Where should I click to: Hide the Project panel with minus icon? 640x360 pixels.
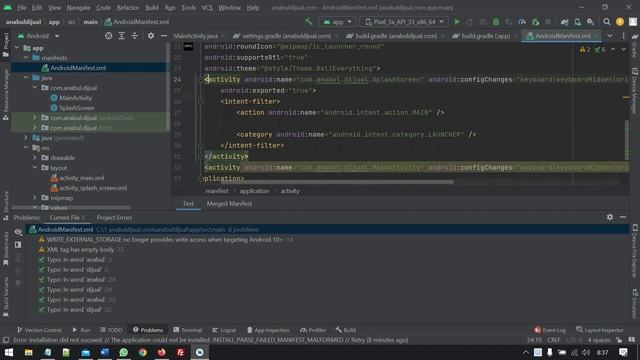164,36
